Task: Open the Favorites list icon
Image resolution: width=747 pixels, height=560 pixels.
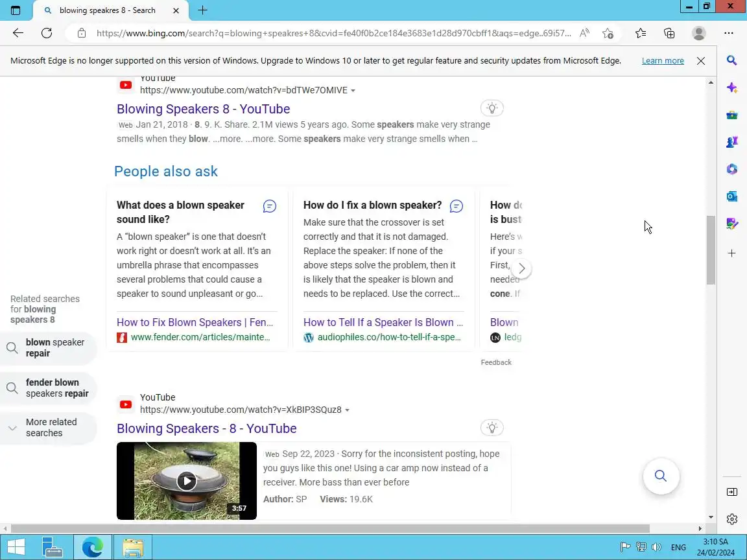Action: pyautogui.click(x=641, y=33)
